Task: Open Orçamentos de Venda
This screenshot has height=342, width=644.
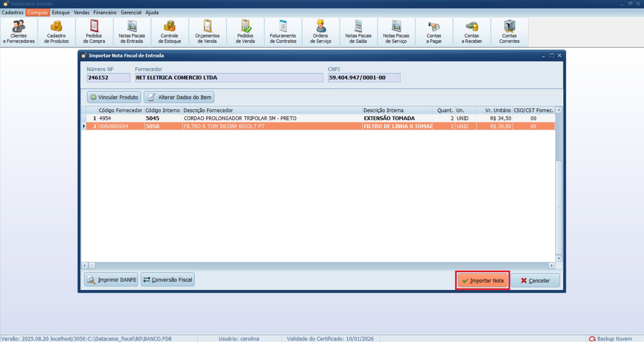Action: click(x=207, y=31)
